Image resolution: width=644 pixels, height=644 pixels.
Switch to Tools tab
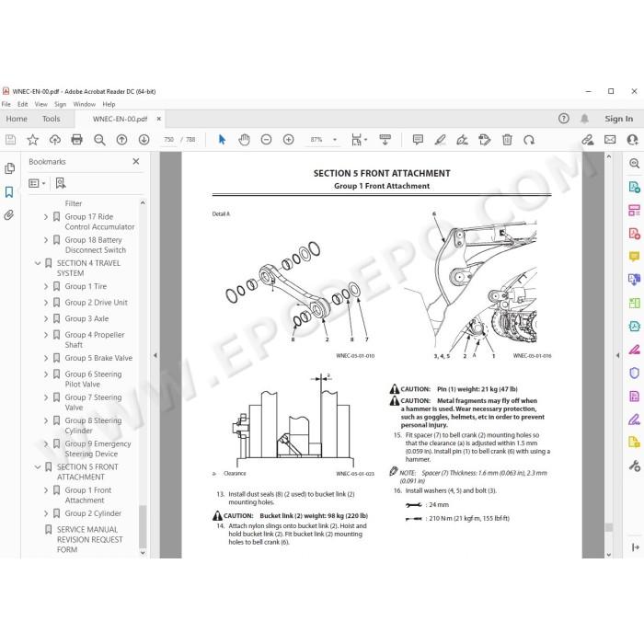pyautogui.click(x=51, y=119)
